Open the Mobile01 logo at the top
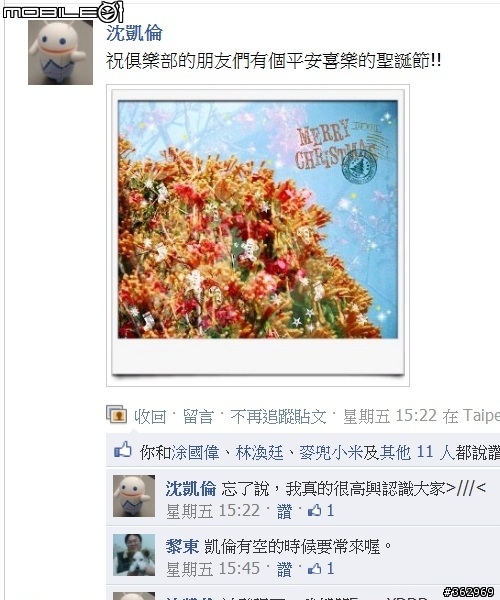This screenshot has height=600, width=500. (63, 11)
